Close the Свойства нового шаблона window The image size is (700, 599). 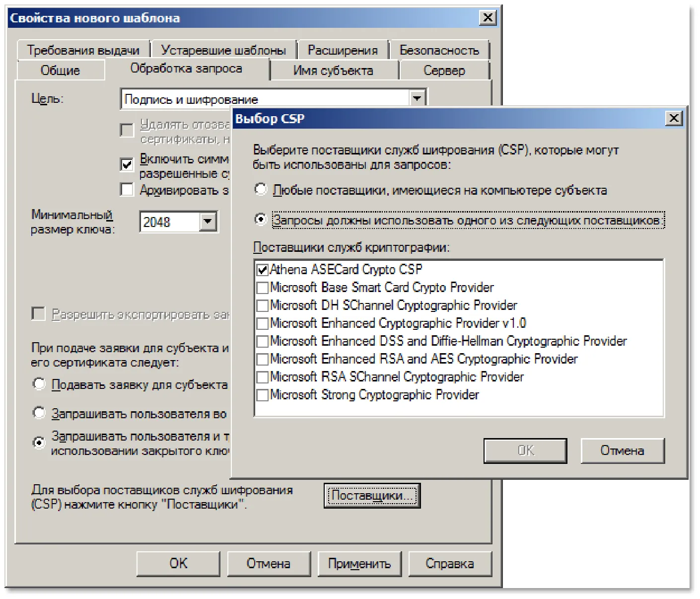(x=488, y=18)
